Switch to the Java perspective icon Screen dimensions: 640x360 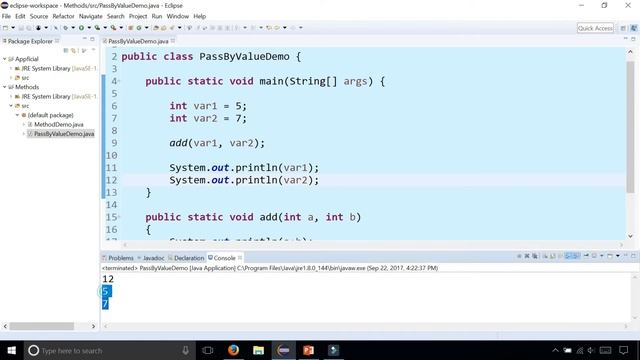tap(633, 28)
